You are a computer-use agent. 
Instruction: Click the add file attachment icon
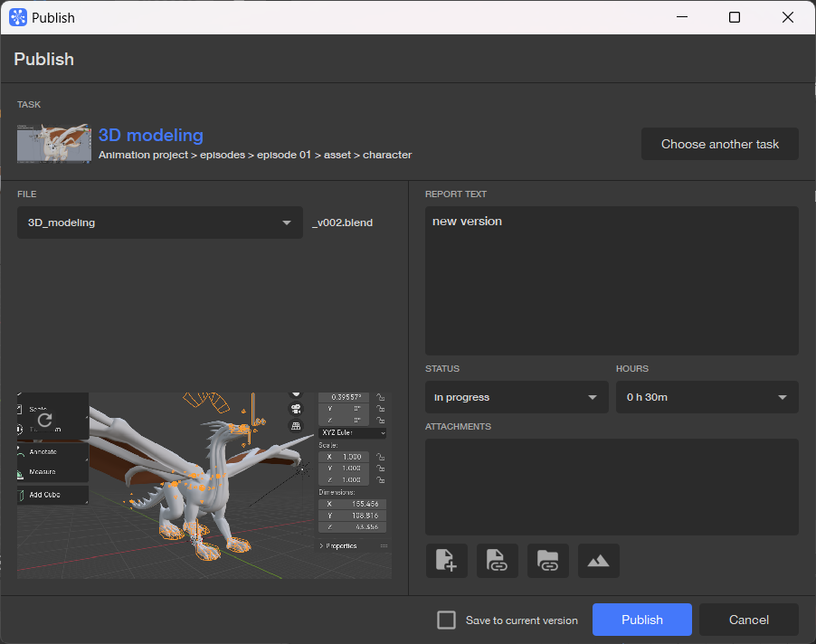pos(447,561)
